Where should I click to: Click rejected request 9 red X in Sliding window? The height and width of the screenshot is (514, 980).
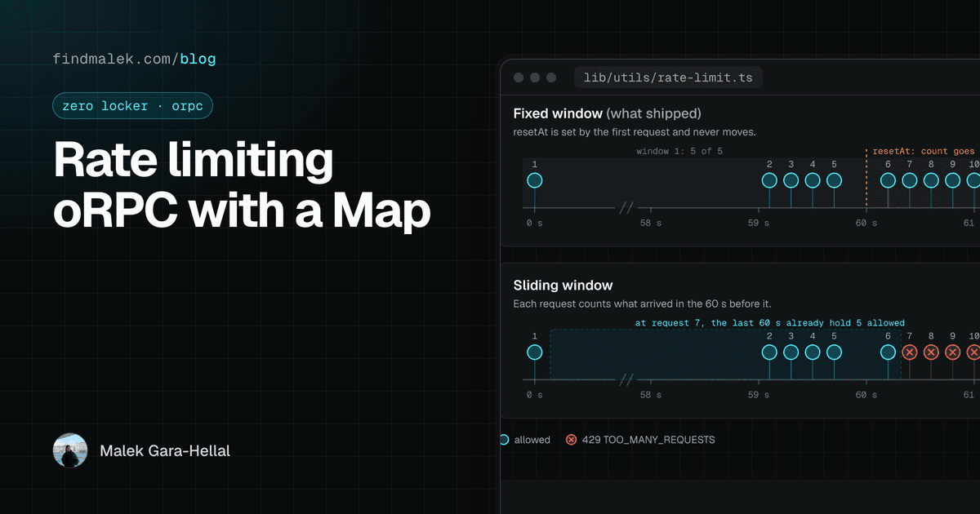point(952,352)
